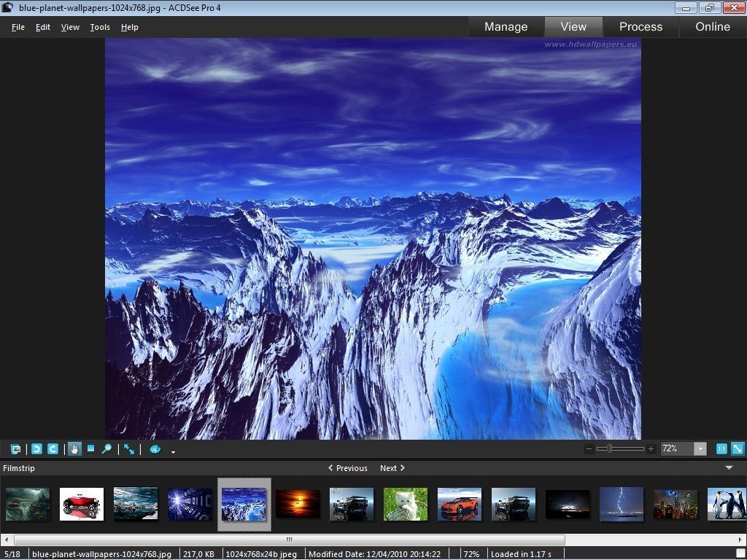
Task: Click the Previous button above the filmstrip
Action: tap(349, 468)
